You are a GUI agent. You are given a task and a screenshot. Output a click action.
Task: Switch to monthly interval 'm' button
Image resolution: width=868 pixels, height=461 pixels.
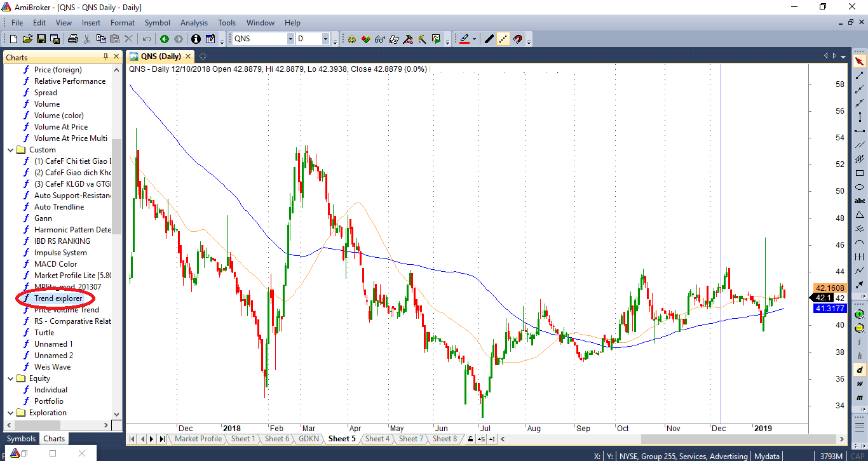click(x=860, y=398)
